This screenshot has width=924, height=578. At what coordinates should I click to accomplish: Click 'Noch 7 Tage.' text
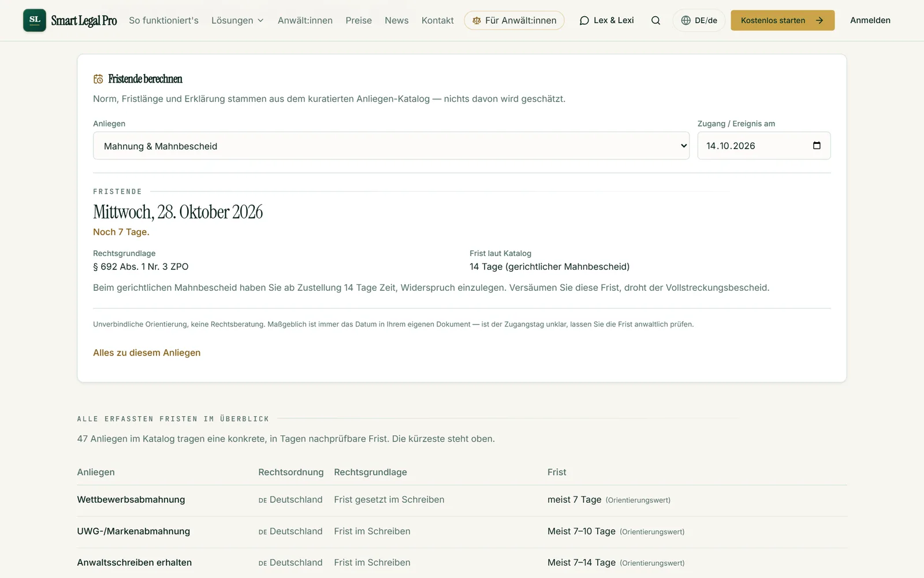click(121, 232)
